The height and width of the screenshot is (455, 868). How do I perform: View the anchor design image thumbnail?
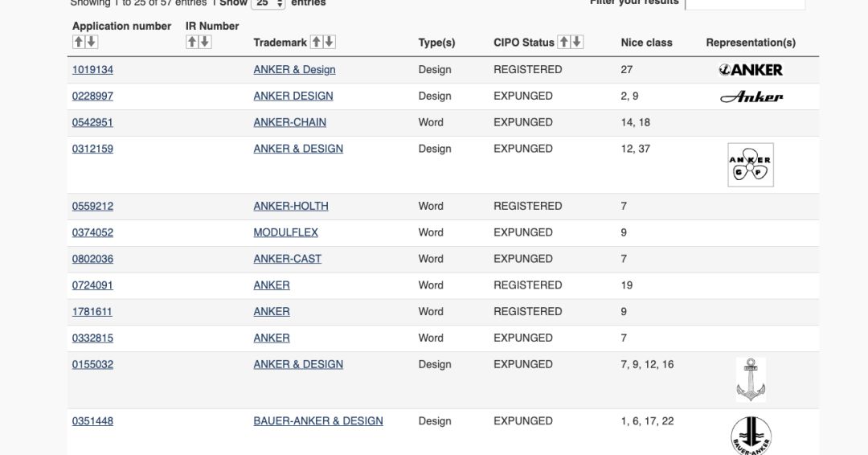(750, 379)
